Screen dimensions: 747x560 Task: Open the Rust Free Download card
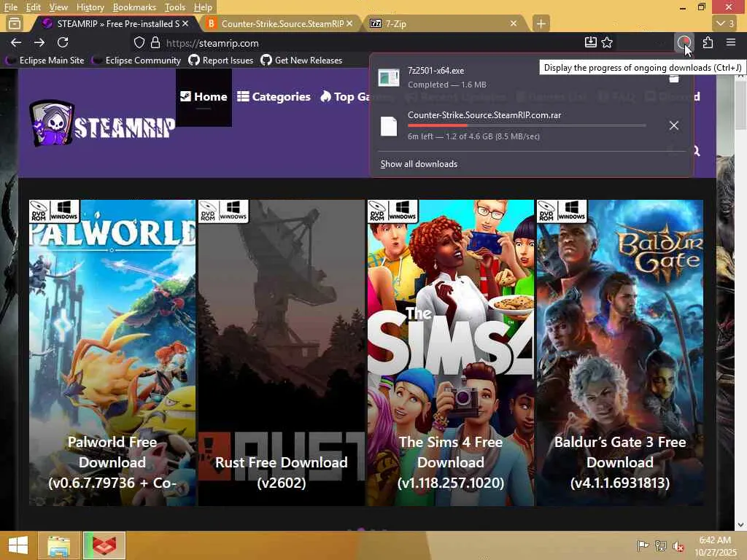click(281, 352)
